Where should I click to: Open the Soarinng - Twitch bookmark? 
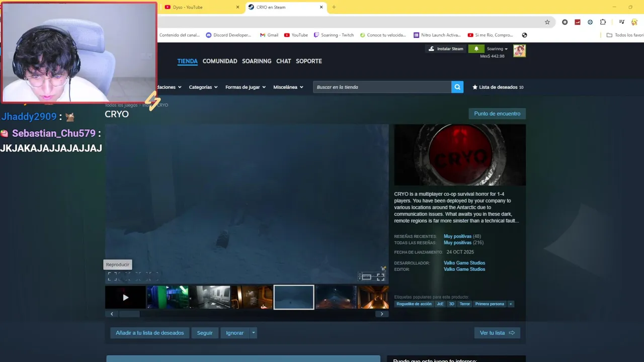[333, 35]
